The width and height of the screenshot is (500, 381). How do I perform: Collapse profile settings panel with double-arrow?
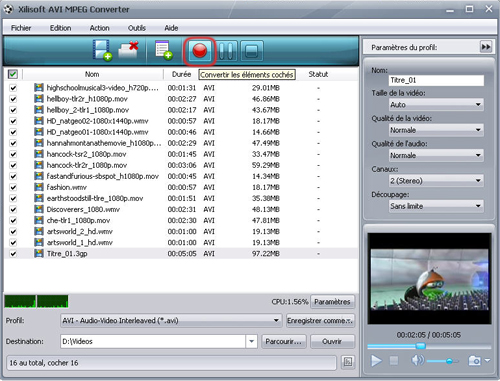click(x=486, y=47)
